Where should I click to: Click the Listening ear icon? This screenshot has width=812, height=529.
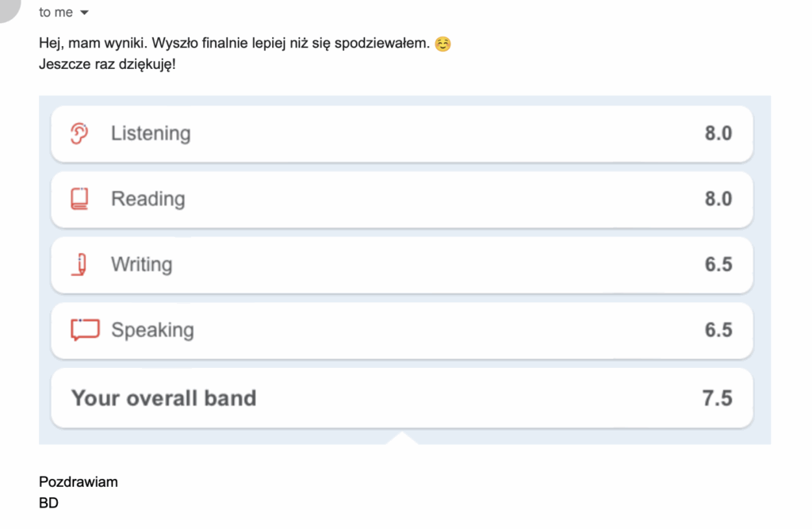(79, 133)
